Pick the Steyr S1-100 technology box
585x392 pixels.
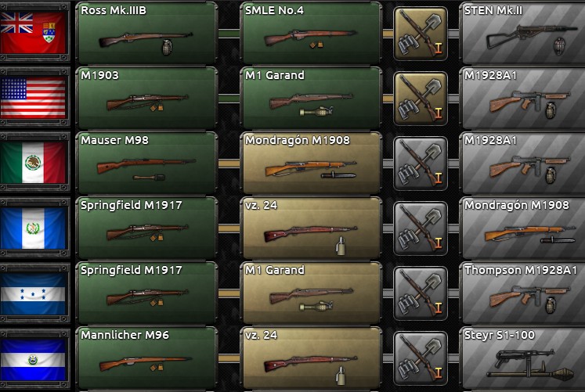tap(522, 358)
